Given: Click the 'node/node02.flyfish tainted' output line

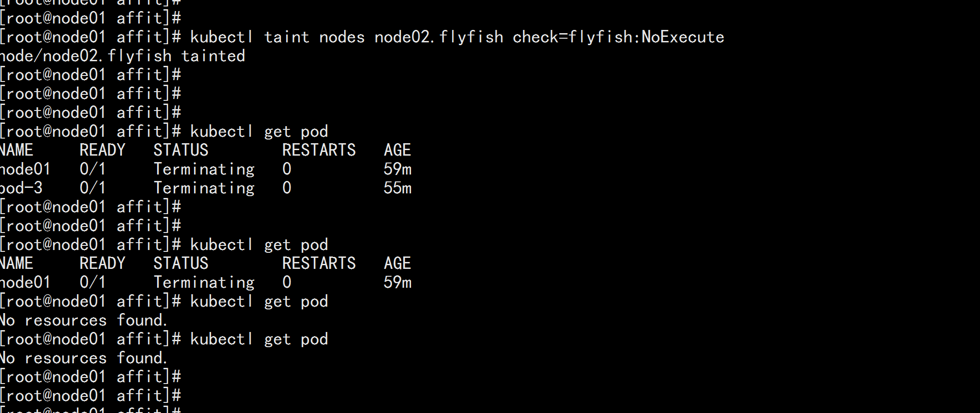Looking at the screenshot, I should (x=123, y=56).
